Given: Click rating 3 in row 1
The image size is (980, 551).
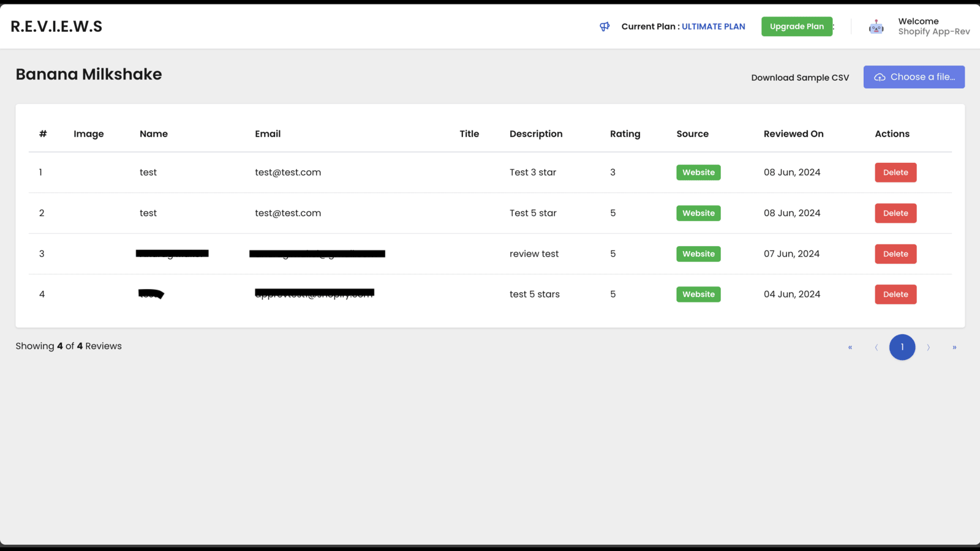Looking at the screenshot, I should [x=612, y=173].
